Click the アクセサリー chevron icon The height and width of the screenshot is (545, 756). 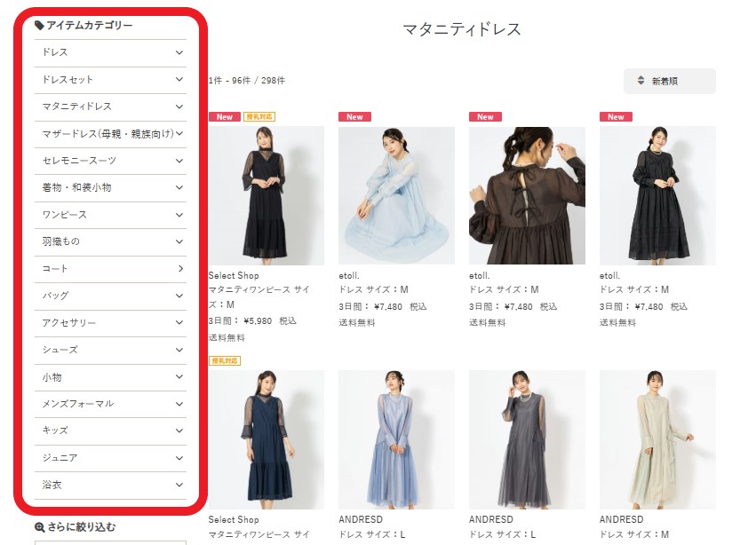[179, 322]
